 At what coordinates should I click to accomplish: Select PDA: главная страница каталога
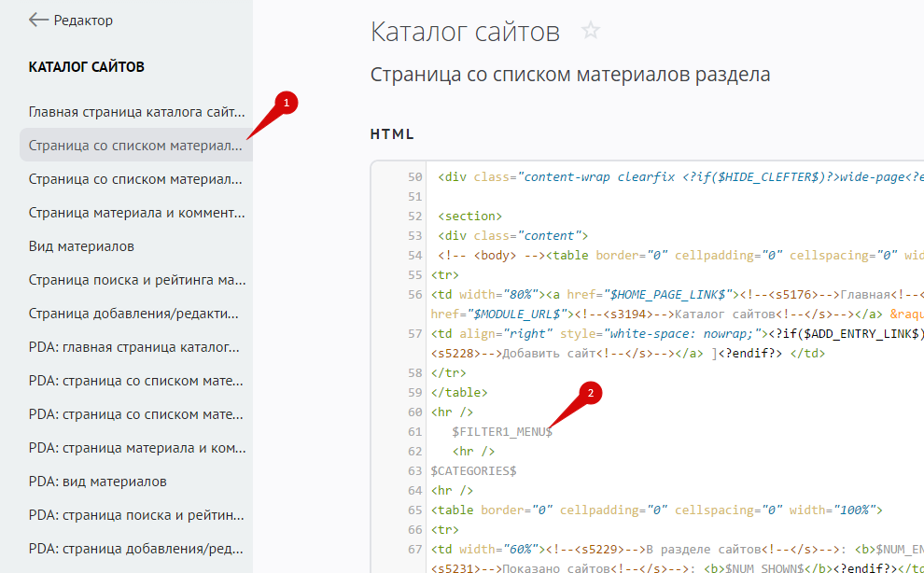coord(136,347)
